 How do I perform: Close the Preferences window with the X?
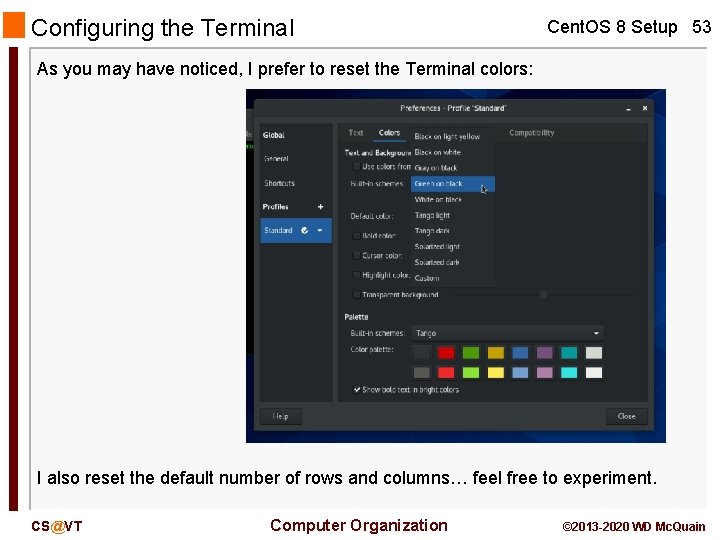645,108
